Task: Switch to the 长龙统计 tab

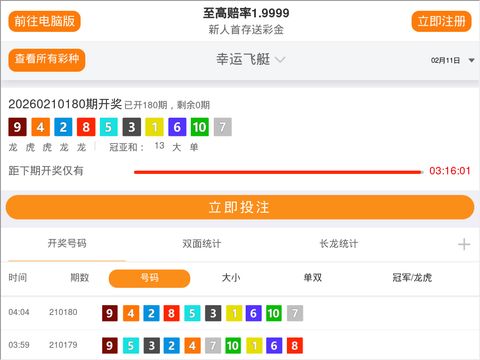Action: point(339,244)
